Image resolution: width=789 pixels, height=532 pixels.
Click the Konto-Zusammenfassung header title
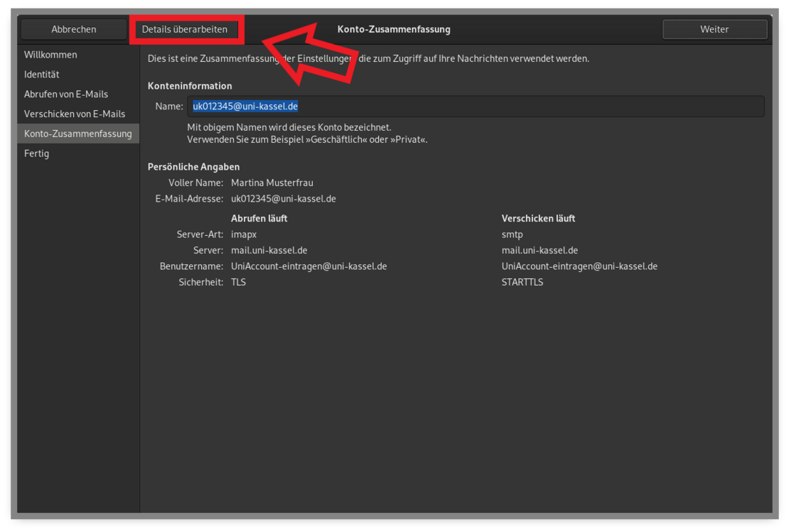[x=393, y=29]
